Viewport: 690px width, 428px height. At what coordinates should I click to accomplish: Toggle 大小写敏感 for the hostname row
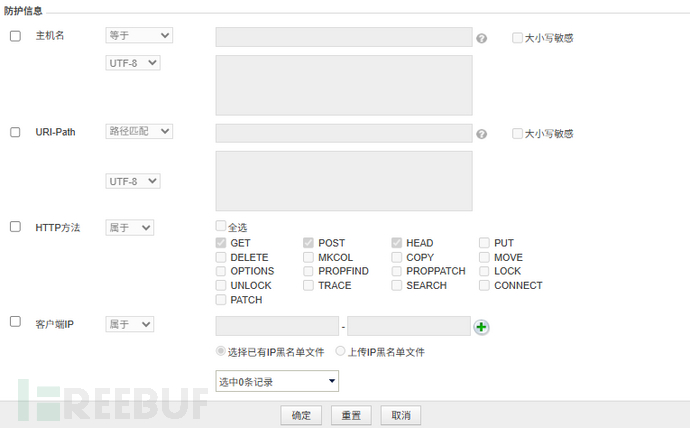pos(518,37)
